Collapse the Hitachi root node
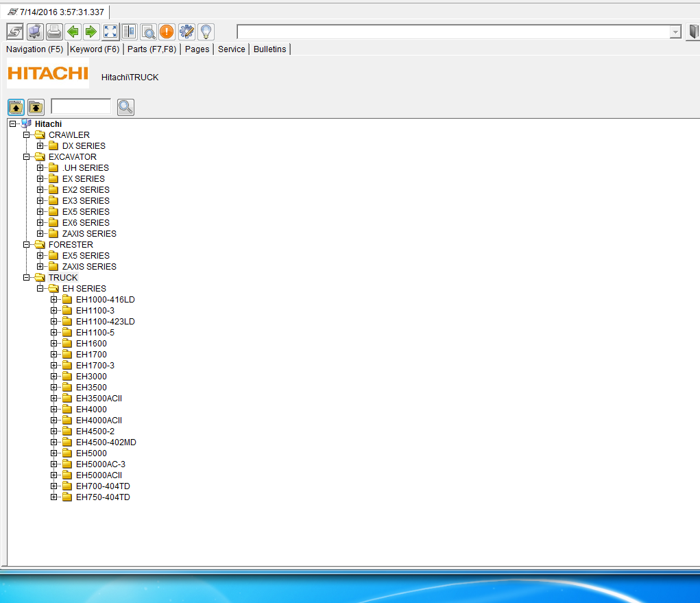700x603 pixels. click(x=12, y=123)
